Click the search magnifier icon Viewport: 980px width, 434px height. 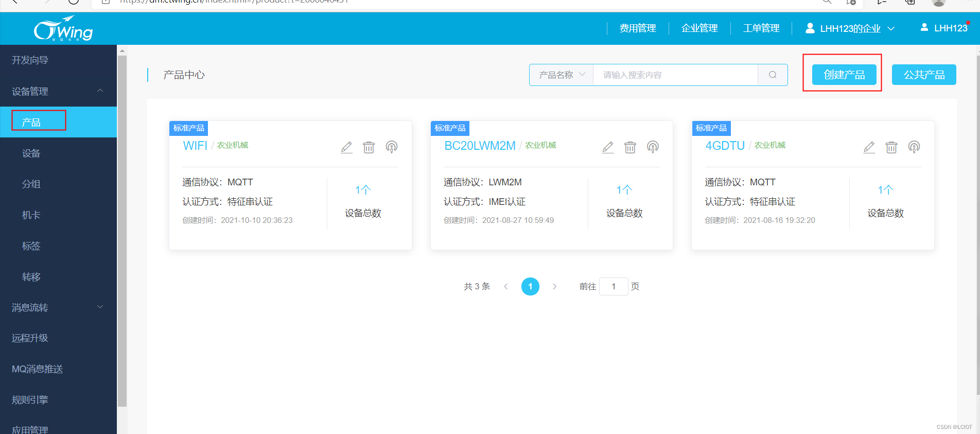(x=773, y=75)
